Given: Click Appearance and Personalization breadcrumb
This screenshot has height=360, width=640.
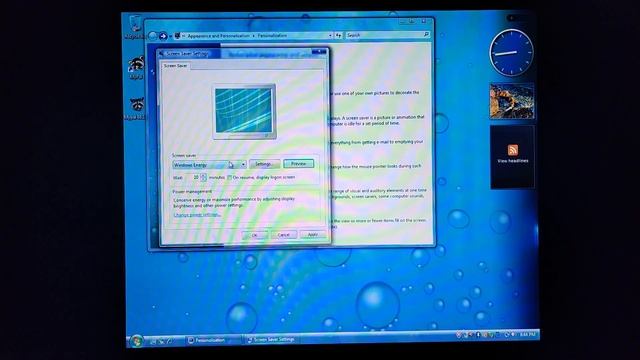Looking at the screenshot, I should (218, 36).
